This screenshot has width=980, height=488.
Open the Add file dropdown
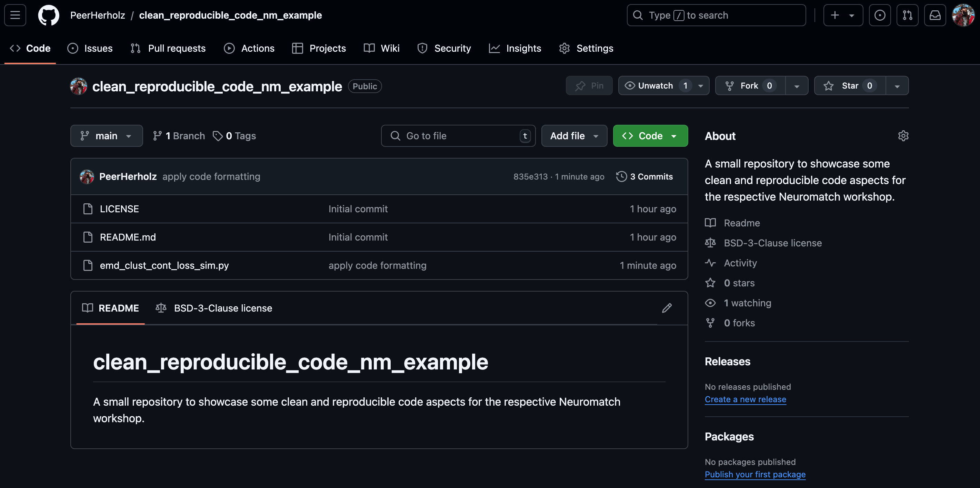(574, 136)
